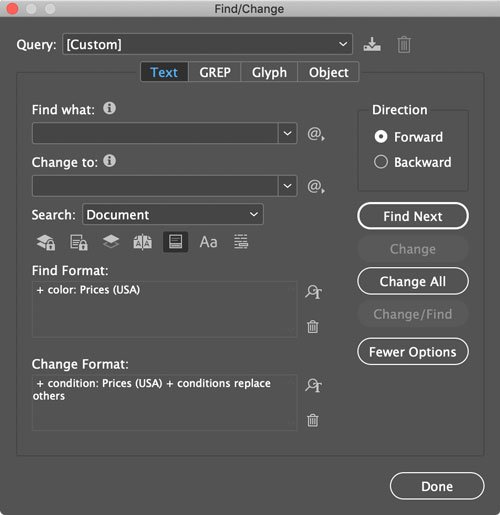Toggle Include Locked Stories icon
Image resolution: width=500 pixels, height=515 pixels.
pyautogui.click(x=79, y=242)
